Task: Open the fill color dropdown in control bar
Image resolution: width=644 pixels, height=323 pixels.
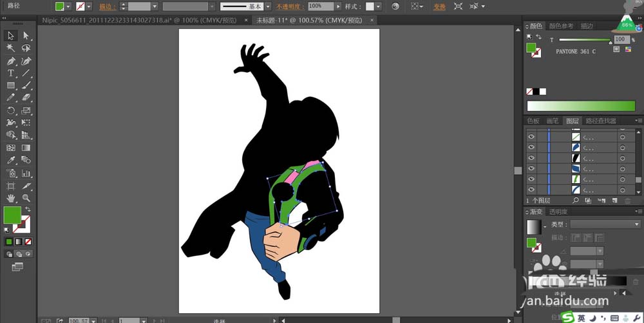Action: pyautogui.click(x=68, y=6)
